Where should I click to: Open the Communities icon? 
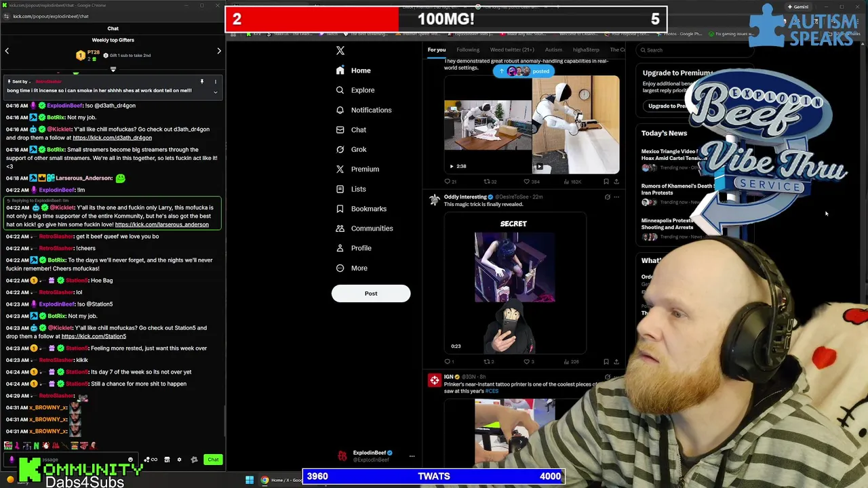point(340,228)
